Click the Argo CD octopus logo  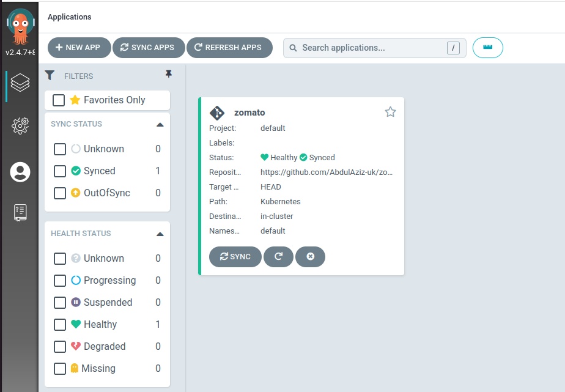click(x=20, y=26)
